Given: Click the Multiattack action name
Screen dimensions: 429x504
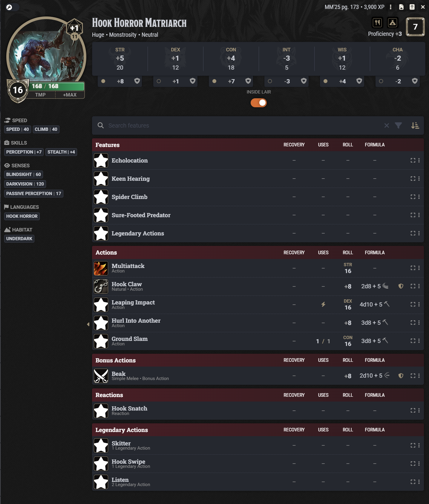Looking at the screenshot, I should point(128,266).
